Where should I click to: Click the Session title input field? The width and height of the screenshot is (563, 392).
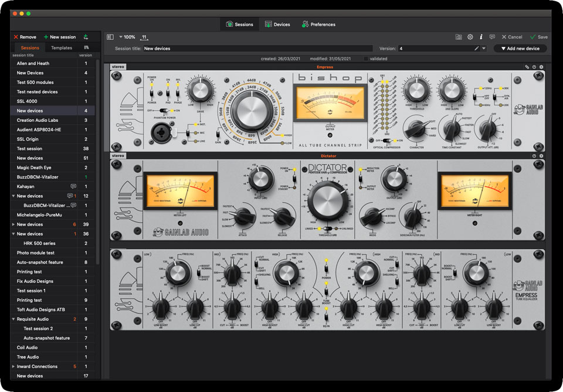[x=258, y=49]
